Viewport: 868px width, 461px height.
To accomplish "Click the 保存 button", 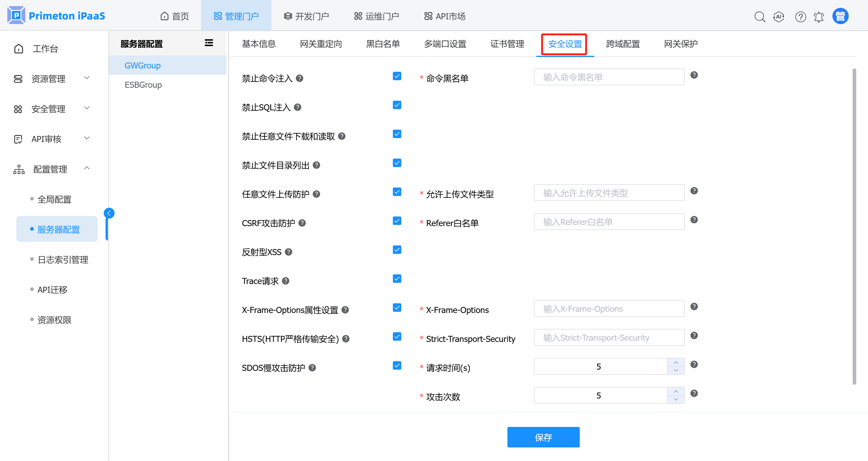I will tap(543, 437).
